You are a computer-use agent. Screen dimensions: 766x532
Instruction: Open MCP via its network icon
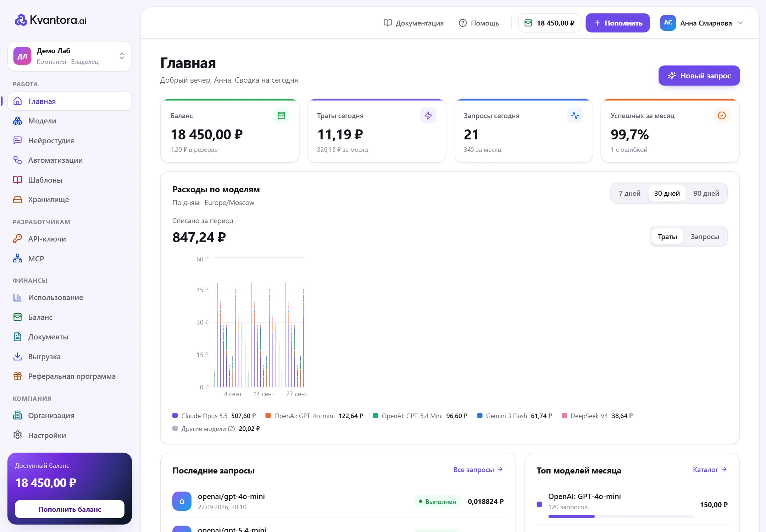[x=17, y=259]
